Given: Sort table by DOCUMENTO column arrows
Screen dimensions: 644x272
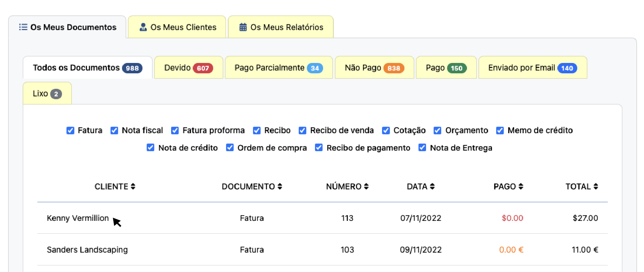Looking at the screenshot, I should point(280,186).
